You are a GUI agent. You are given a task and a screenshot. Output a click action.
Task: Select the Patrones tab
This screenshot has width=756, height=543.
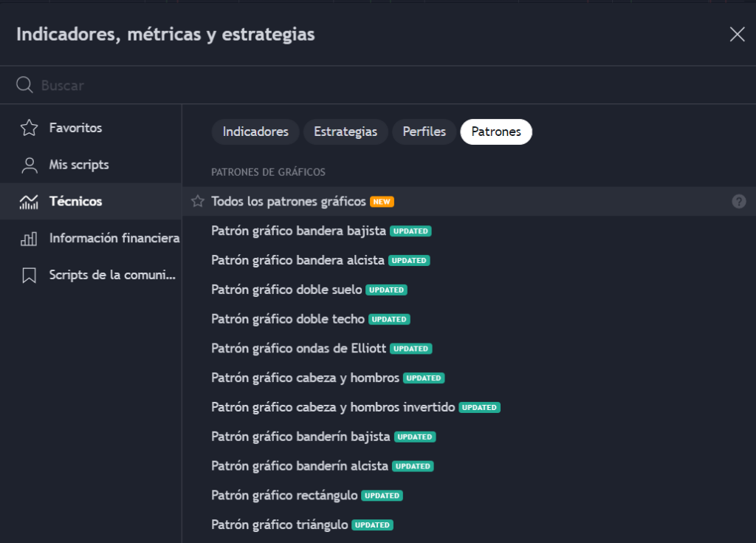[x=496, y=132]
